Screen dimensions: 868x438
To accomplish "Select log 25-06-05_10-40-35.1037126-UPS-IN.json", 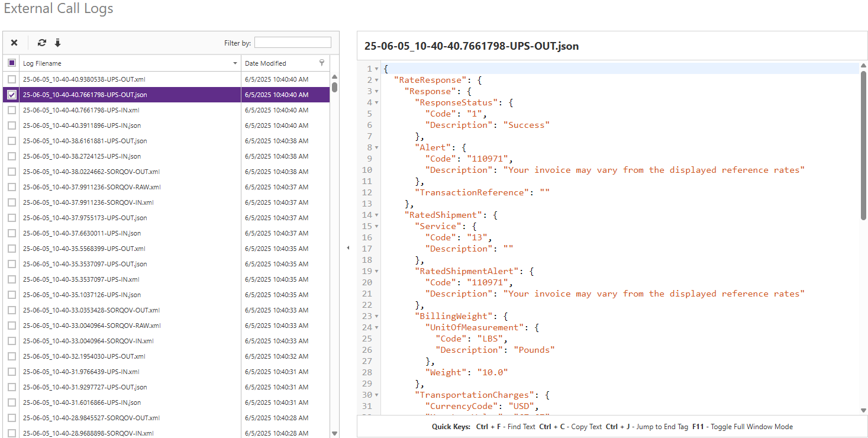I will point(82,295).
